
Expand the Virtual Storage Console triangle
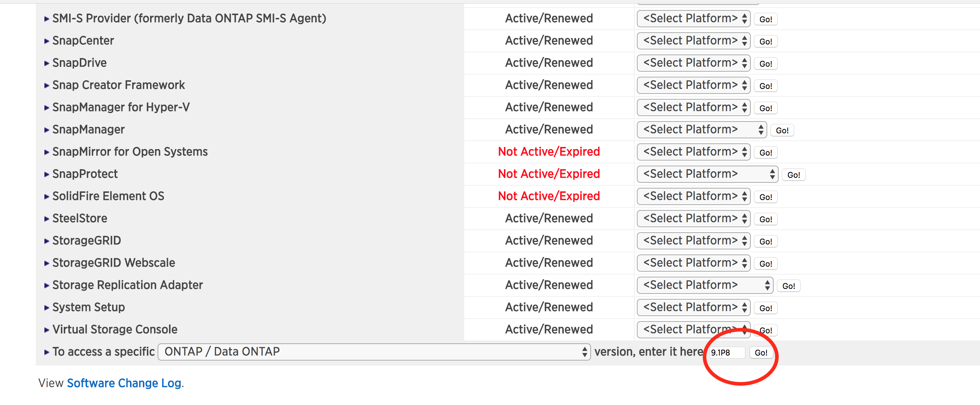coord(47,330)
